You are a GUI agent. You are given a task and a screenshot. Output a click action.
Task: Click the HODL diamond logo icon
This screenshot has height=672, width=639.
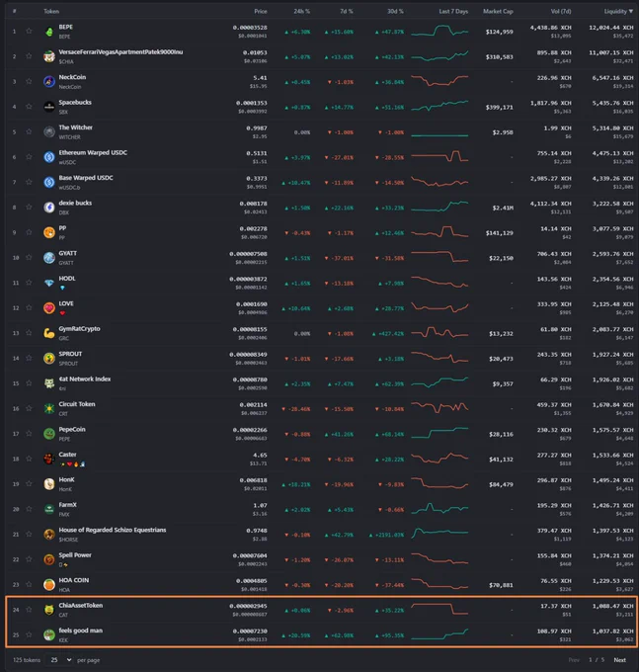[49, 283]
